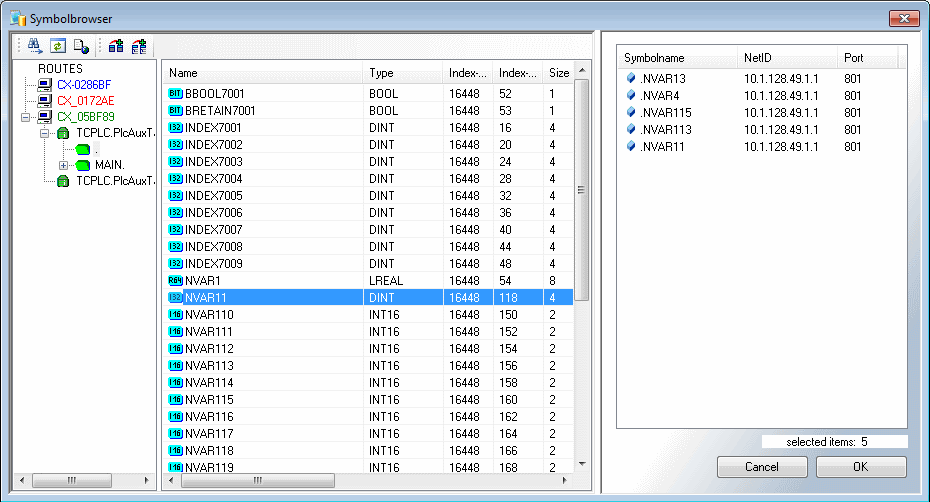Select the MAIN. tree item
The height and width of the screenshot is (502, 930).
pos(109,165)
